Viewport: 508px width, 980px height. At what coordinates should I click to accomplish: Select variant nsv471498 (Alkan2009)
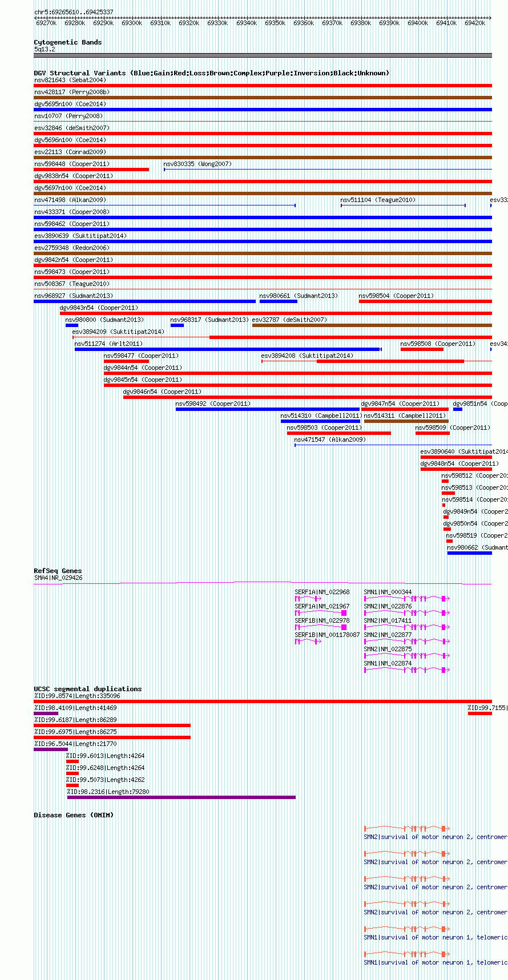point(165,205)
